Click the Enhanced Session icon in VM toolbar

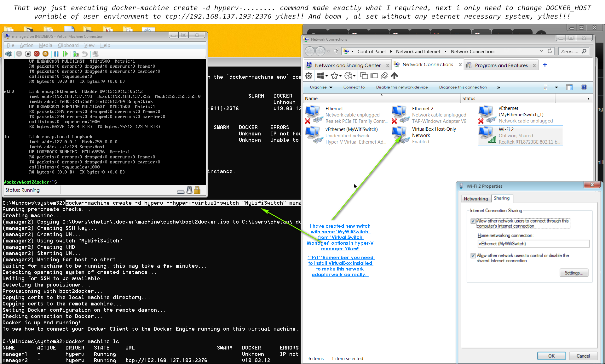point(95,54)
